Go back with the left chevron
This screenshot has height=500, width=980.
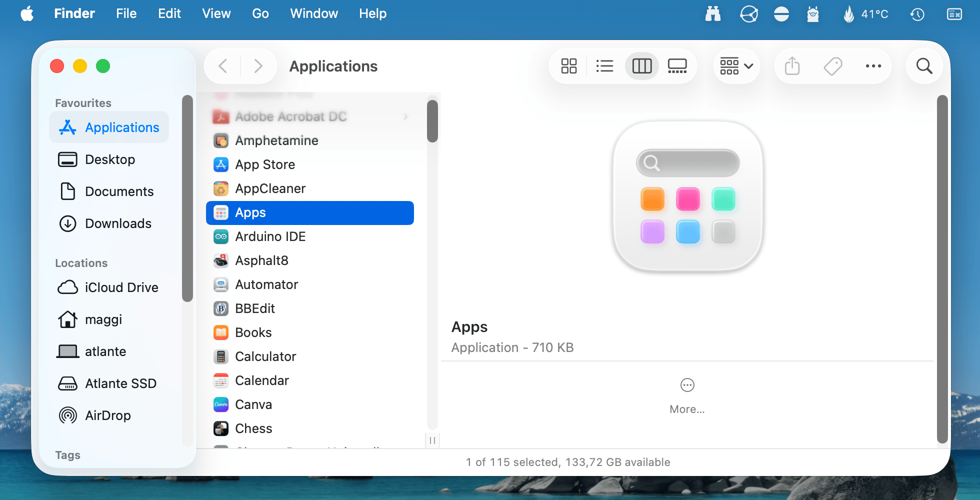(223, 66)
